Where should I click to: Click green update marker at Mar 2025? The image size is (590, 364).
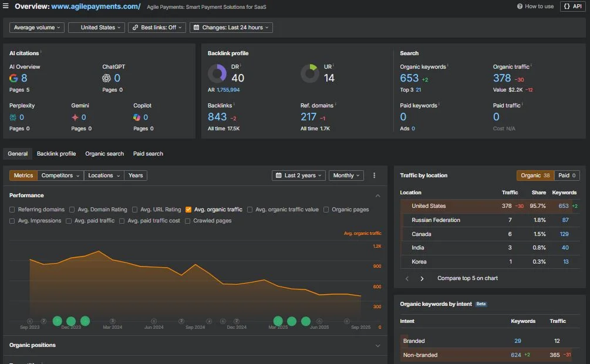tap(278, 321)
